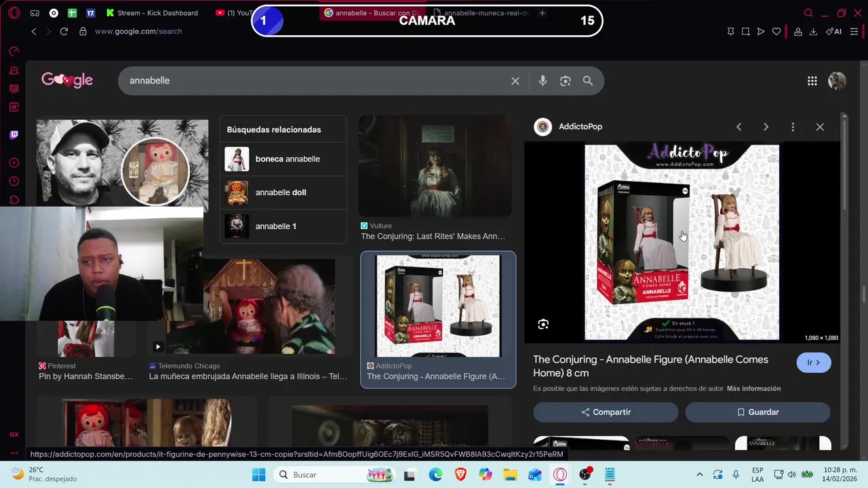
Task: Open Pin by Hannah Stansbe result caption
Action: coord(85,376)
